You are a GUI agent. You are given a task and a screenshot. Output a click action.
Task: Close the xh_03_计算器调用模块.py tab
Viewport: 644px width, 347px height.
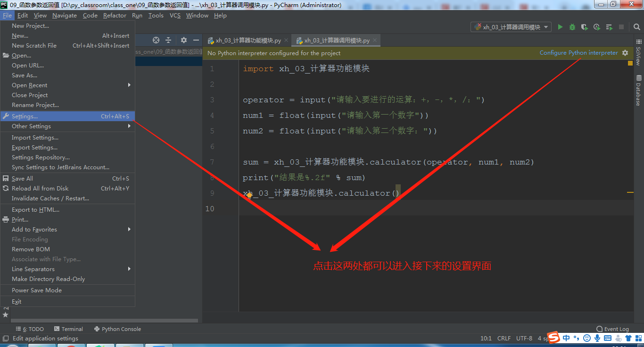[375, 41]
